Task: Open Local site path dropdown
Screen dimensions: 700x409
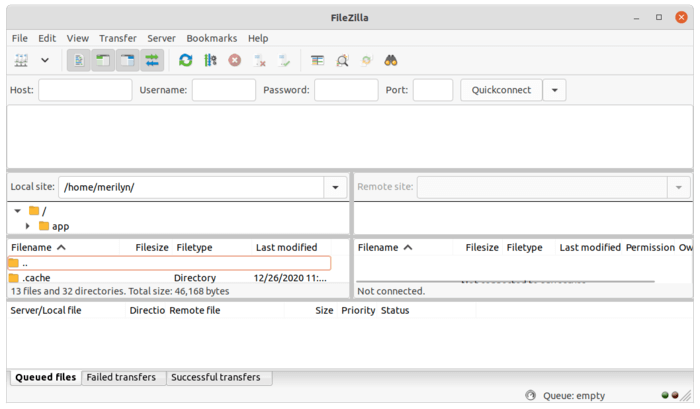Action: point(335,188)
